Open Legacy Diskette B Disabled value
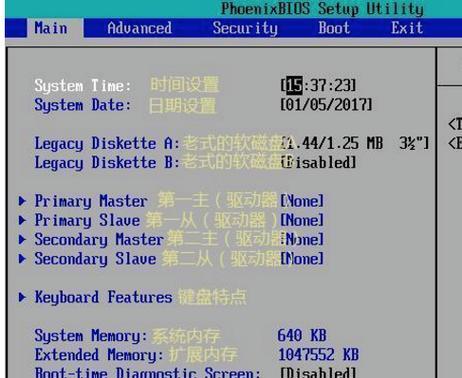The width and height of the screenshot is (462, 378). [318, 163]
